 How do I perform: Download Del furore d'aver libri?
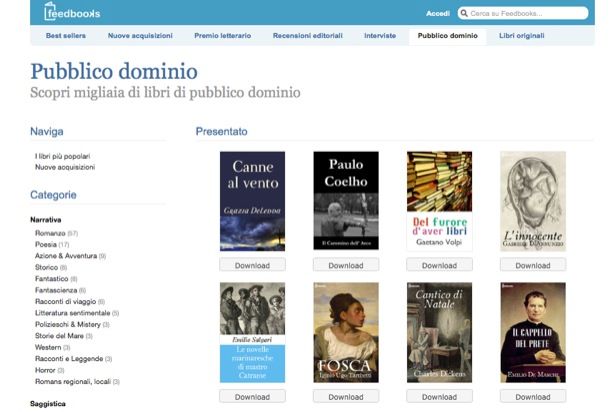click(x=440, y=265)
